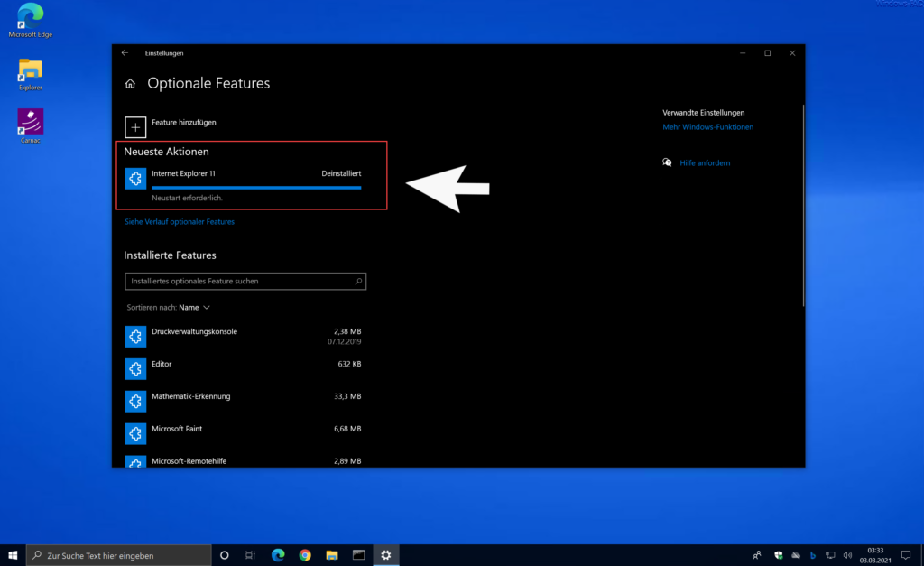This screenshot has height=566, width=924.
Task: Select the Druckverwaltungskonsole feature icon
Action: pos(135,336)
